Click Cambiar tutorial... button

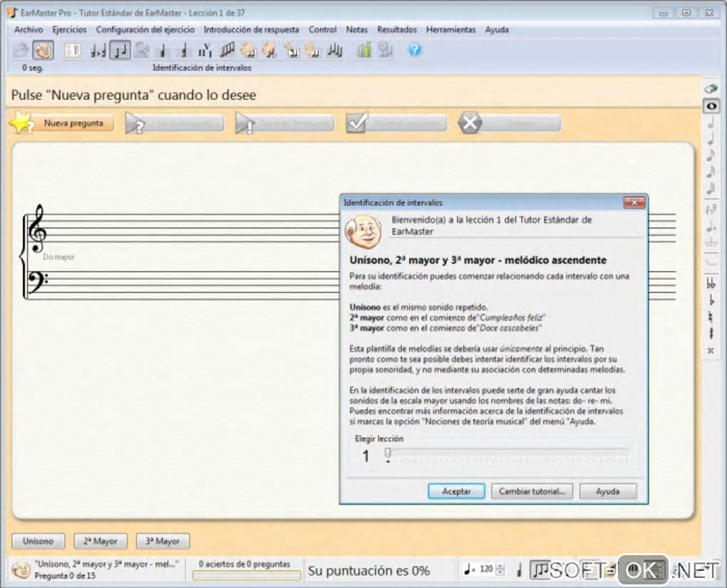pyautogui.click(x=532, y=491)
